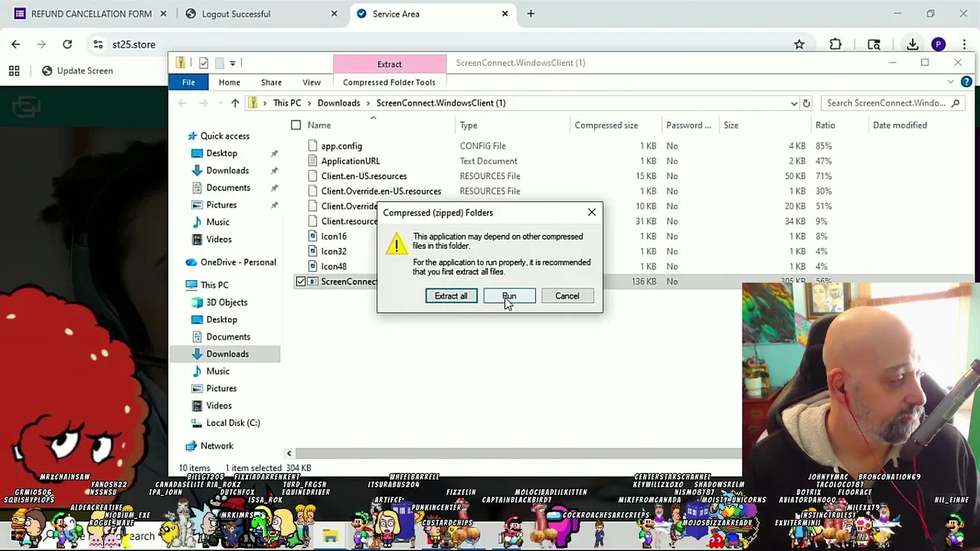
Task: Open site information icon beside st25.store
Action: (98, 44)
